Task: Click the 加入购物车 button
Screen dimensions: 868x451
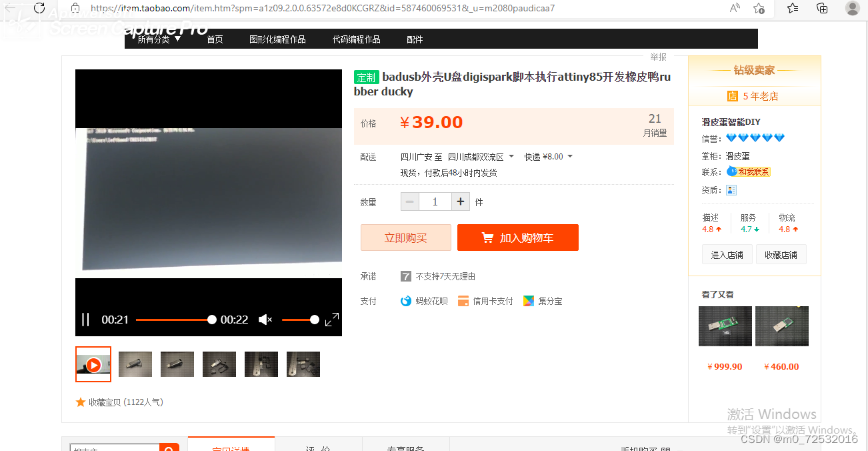Action: [x=518, y=238]
